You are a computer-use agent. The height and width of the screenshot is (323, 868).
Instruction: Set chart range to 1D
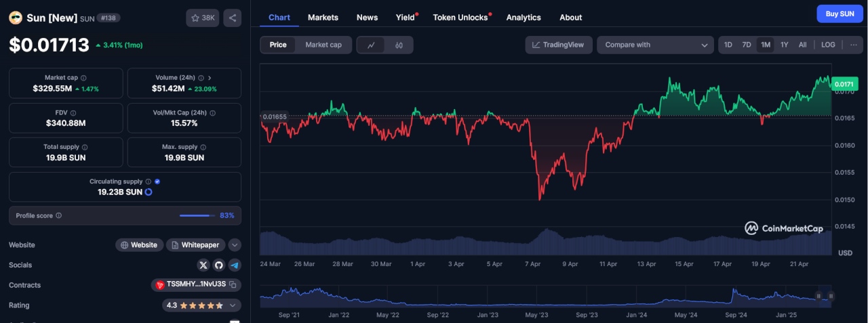[728, 45]
